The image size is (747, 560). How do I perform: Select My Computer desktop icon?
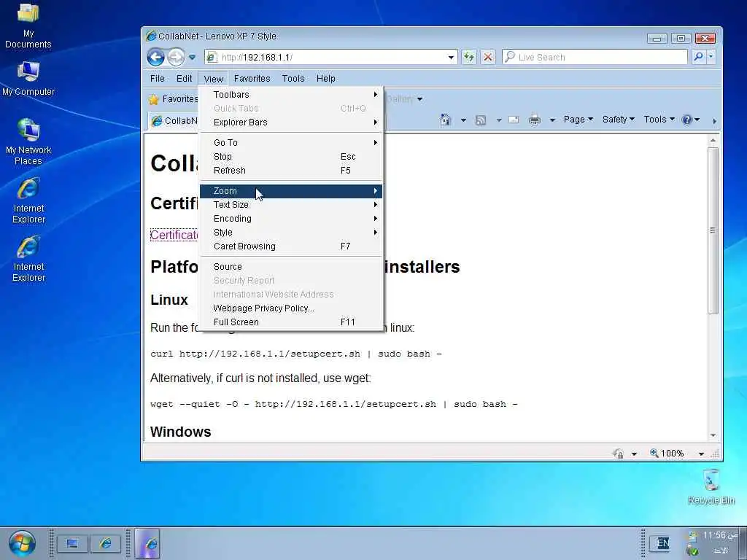pos(28,79)
